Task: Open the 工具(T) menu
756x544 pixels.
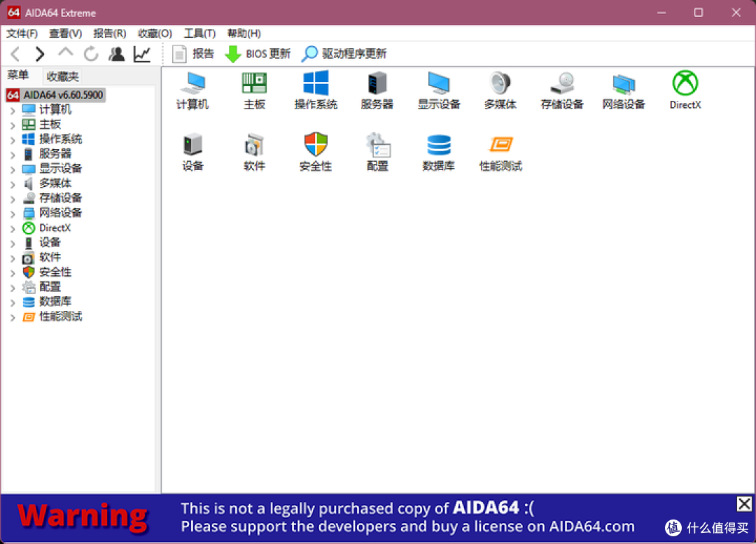Action: pos(199,34)
